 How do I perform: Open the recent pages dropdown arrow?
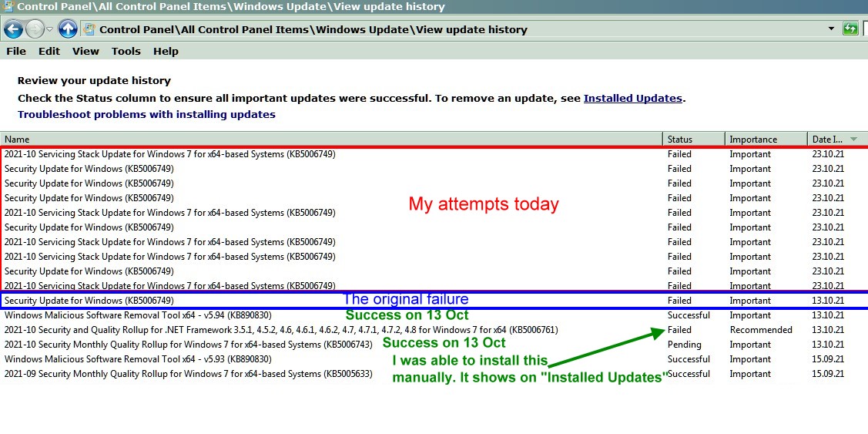[x=50, y=29]
